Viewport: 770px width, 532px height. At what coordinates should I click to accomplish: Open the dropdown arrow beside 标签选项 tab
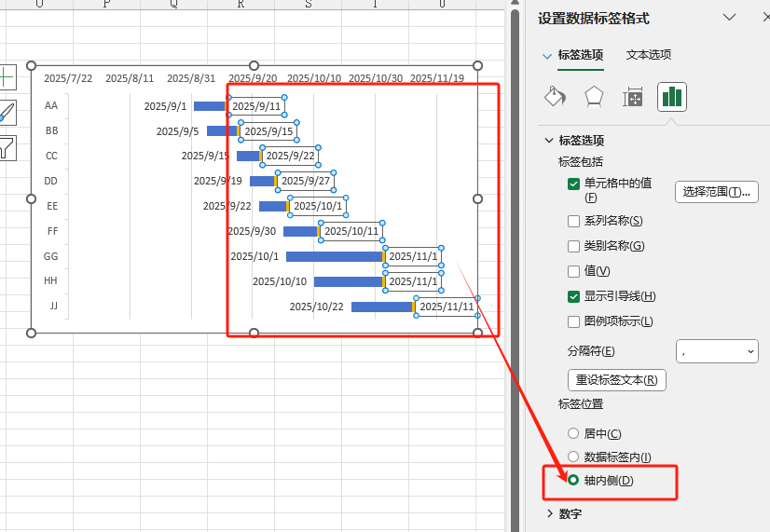(546, 56)
